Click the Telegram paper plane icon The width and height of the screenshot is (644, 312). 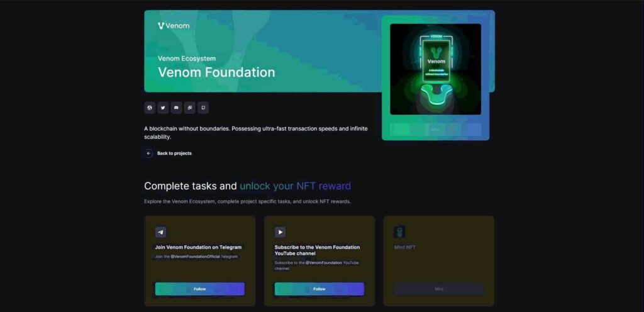(x=160, y=232)
